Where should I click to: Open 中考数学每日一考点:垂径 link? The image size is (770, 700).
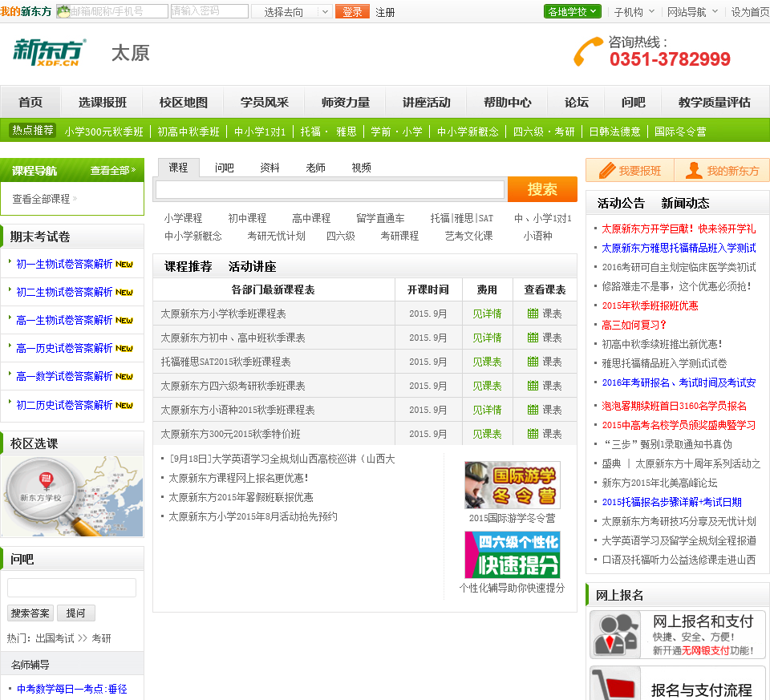pyautogui.click(x=71, y=690)
